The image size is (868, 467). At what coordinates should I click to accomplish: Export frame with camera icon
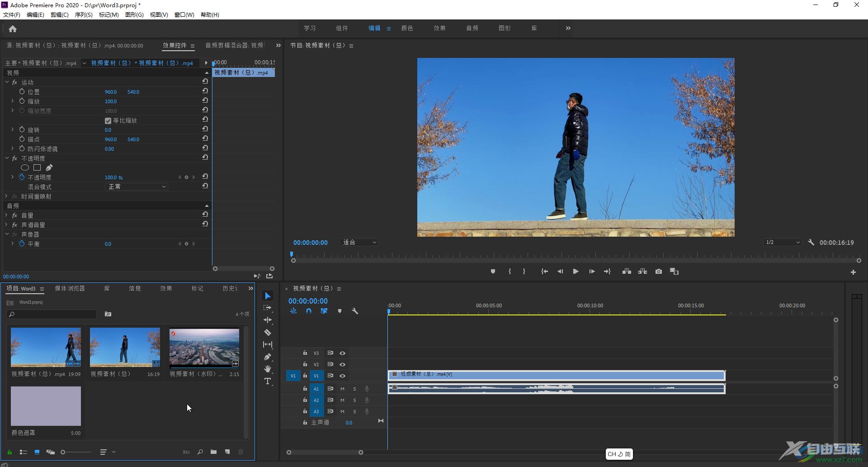point(659,272)
